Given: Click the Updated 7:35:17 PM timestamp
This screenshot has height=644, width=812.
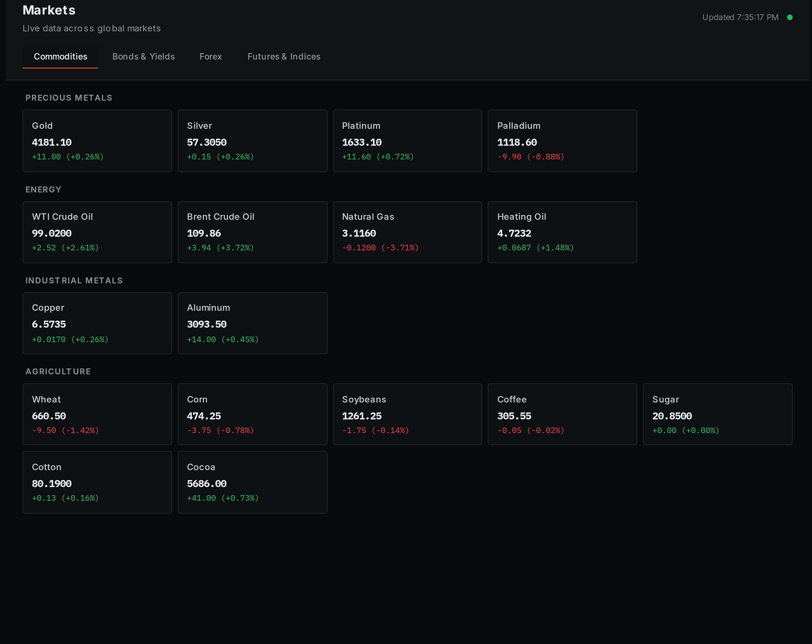Looking at the screenshot, I should 740,17.
